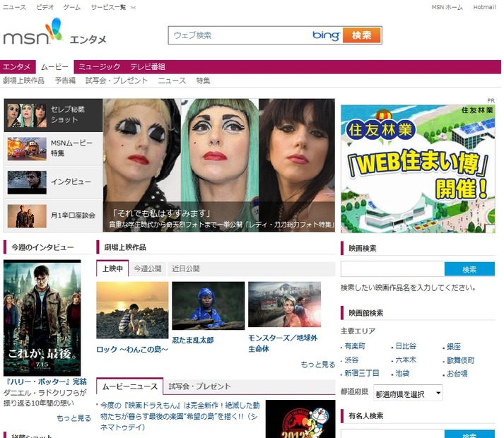The height and width of the screenshot is (438, 504).
Task: Open the 忍たま乱太郎 title link
Action: click(x=193, y=340)
